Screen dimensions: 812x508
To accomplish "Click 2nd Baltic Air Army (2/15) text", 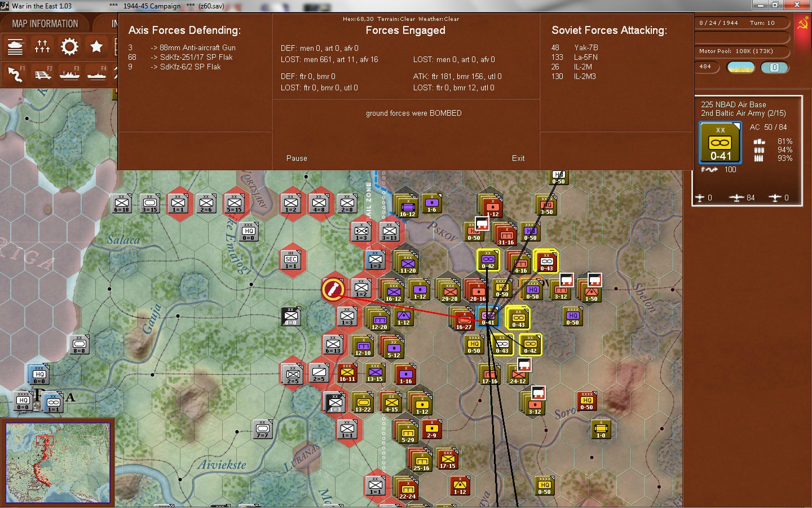I will (x=743, y=113).
